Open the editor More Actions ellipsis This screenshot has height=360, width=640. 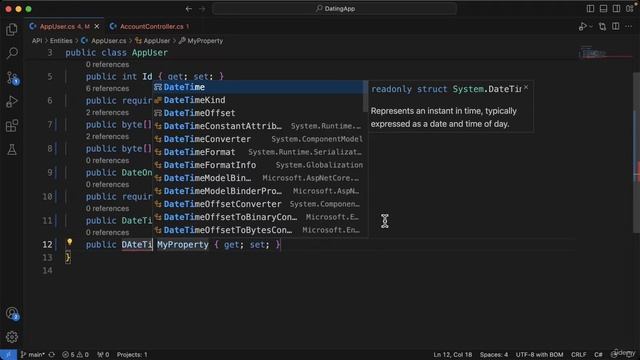629,27
